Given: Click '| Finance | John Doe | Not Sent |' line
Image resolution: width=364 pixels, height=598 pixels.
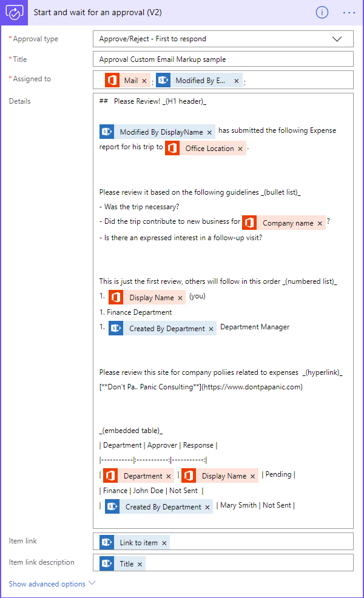Looking at the screenshot, I should (x=152, y=491).
